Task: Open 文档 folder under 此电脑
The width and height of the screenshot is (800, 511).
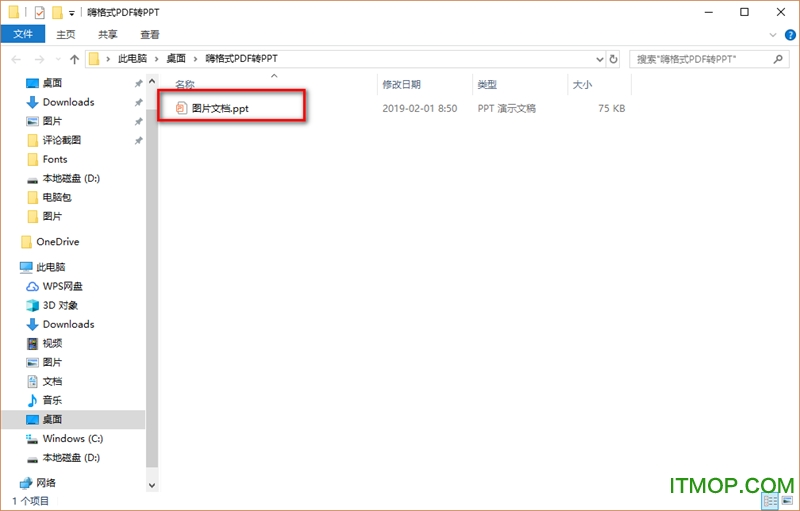Action: [x=52, y=381]
